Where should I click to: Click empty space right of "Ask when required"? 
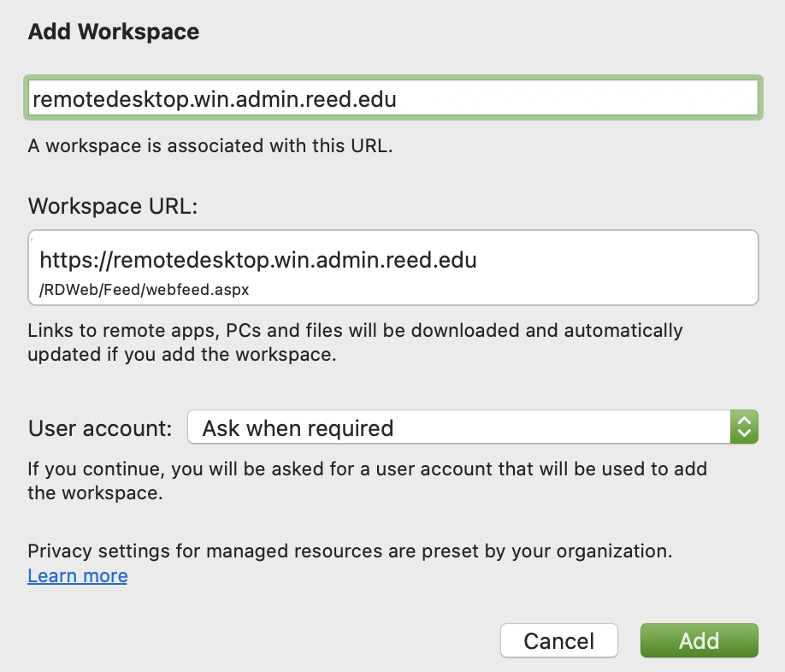(564, 427)
